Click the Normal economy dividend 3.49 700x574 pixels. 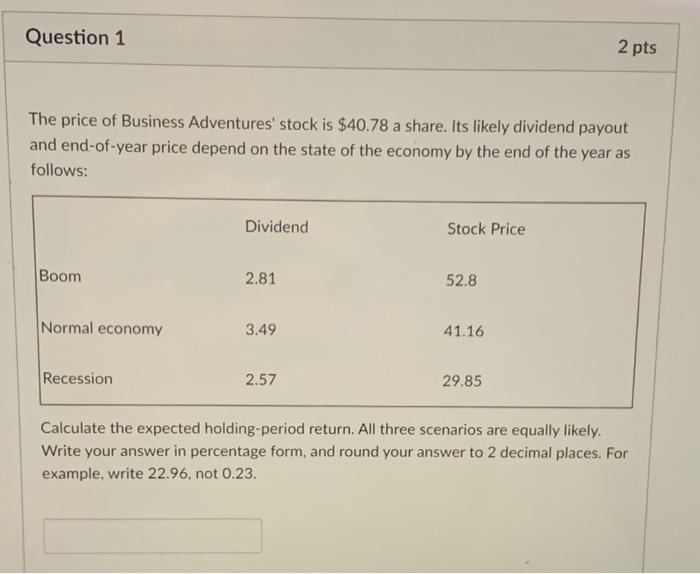click(260, 329)
